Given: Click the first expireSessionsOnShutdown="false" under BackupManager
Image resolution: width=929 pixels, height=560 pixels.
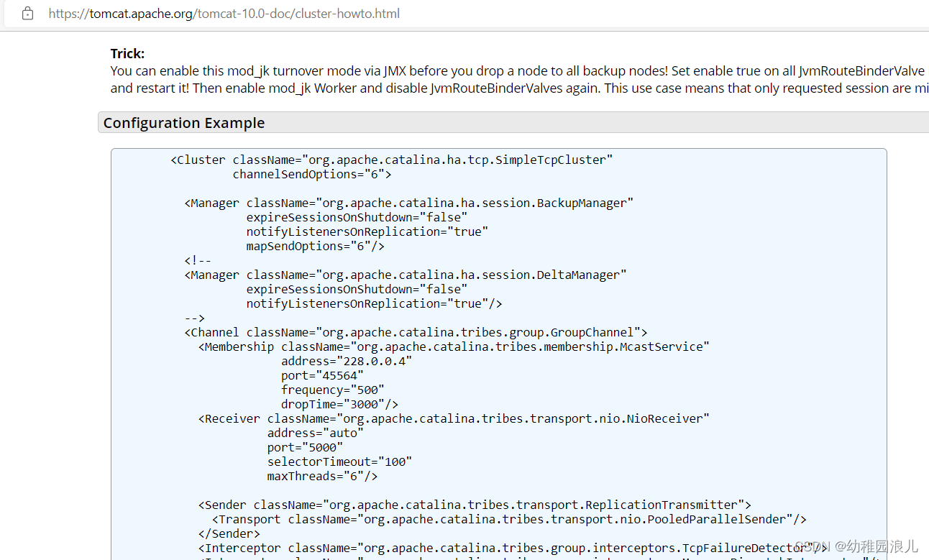Looking at the screenshot, I should coord(357,217).
